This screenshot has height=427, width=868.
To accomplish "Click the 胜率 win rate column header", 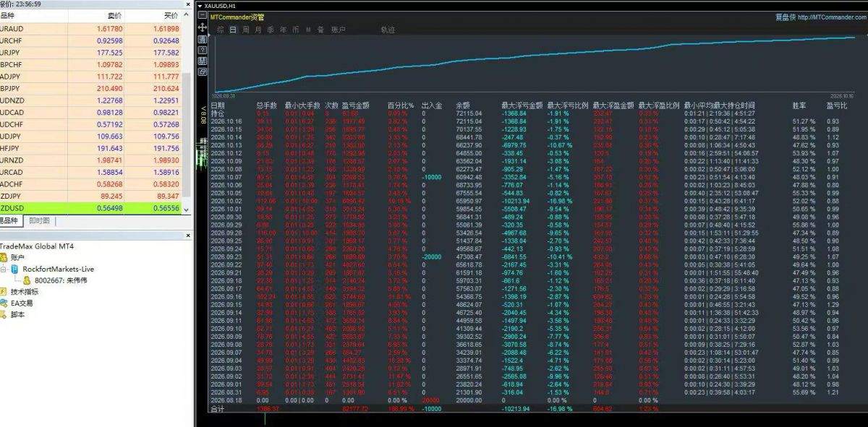I will [799, 105].
